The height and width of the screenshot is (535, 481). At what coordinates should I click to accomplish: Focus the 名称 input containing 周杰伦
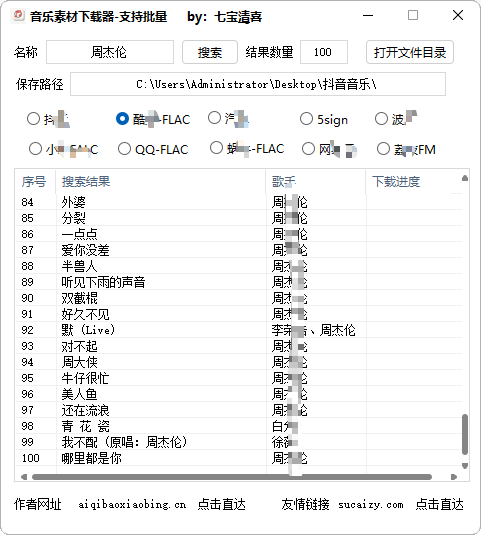pos(110,52)
